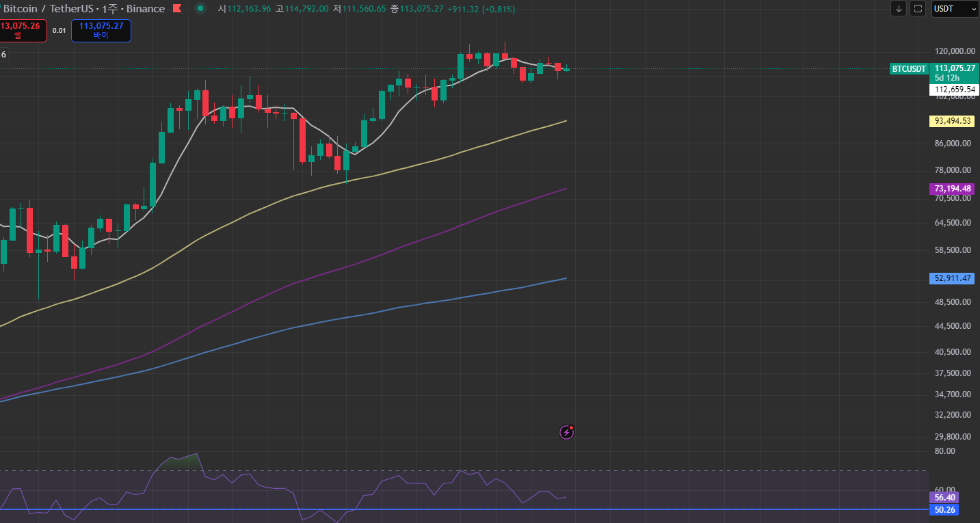Click the 32,200.00 price axis label
The width and height of the screenshot is (980, 523).
pos(953,415)
